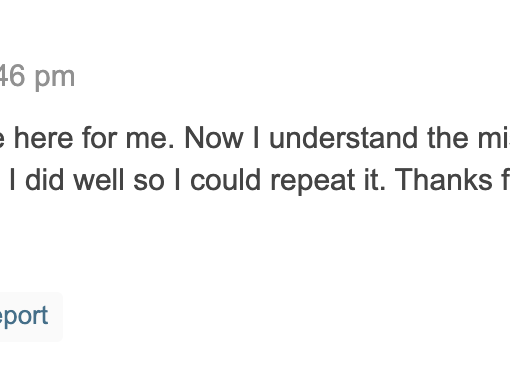Click the word "understand" in the comment
The width and height of the screenshot is (510, 366).
(x=343, y=138)
